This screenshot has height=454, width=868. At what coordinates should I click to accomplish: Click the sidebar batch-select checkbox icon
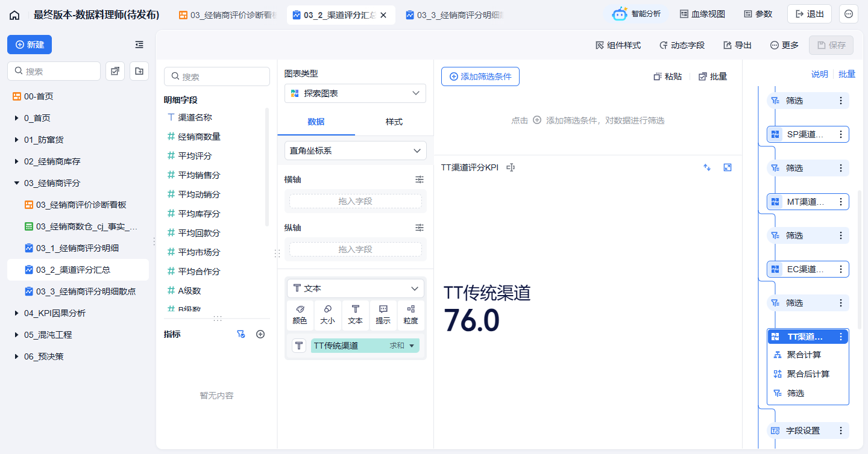[x=115, y=71]
